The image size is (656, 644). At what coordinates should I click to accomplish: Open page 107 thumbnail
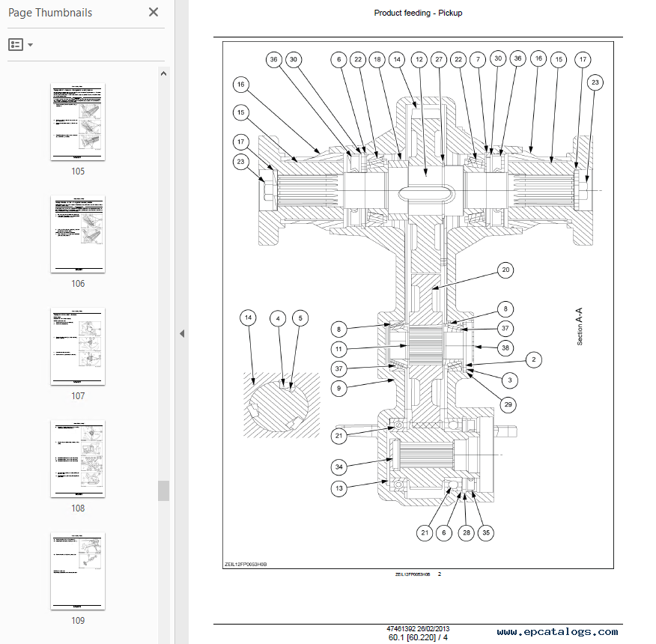pyautogui.click(x=78, y=347)
